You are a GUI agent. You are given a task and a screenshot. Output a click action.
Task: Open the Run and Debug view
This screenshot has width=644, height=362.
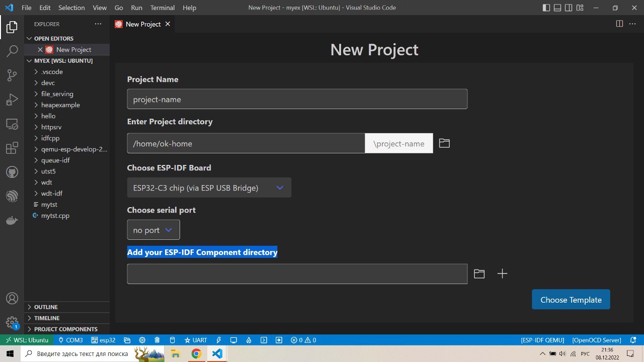click(x=12, y=100)
